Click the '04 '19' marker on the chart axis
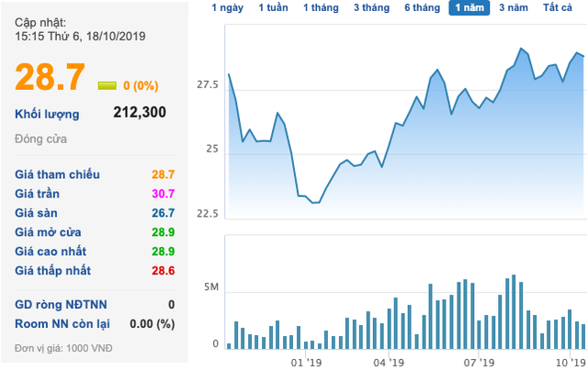Image resolution: width=588 pixels, height=370 pixels. pos(390,363)
